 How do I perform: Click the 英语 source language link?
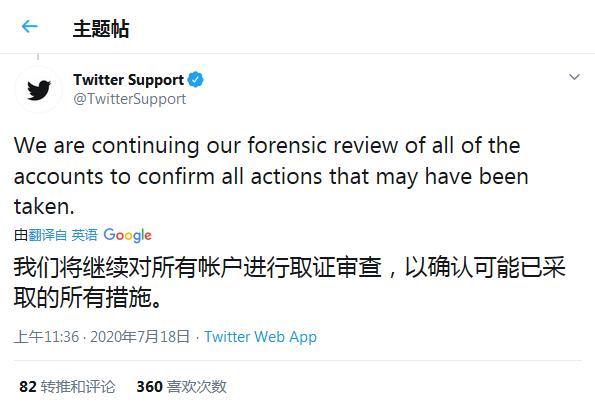pos(84,235)
